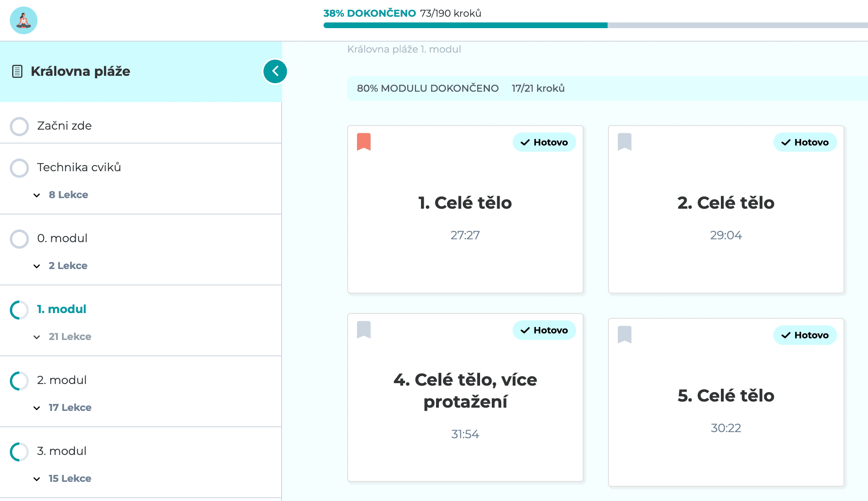Viewport: 868px width, 501px height.
Task: Toggle completion circle for Technika cviků
Action: point(19,168)
